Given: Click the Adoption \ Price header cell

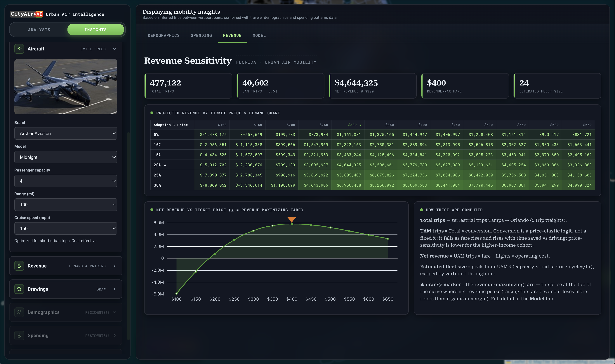Looking at the screenshot, I should [172, 125].
